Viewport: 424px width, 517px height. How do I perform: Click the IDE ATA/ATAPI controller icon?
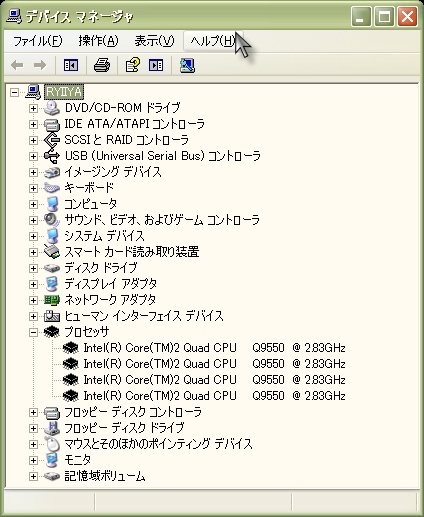click(52, 124)
